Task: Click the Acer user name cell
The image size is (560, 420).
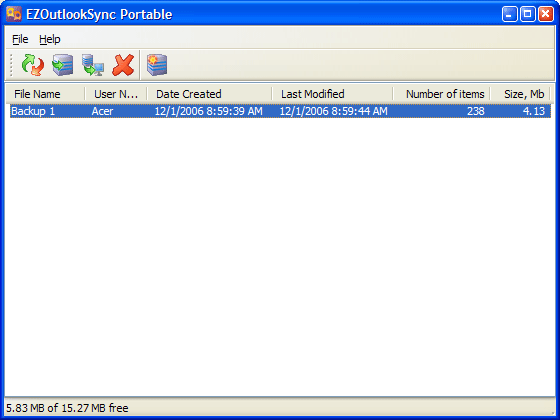Action: (x=102, y=111)
